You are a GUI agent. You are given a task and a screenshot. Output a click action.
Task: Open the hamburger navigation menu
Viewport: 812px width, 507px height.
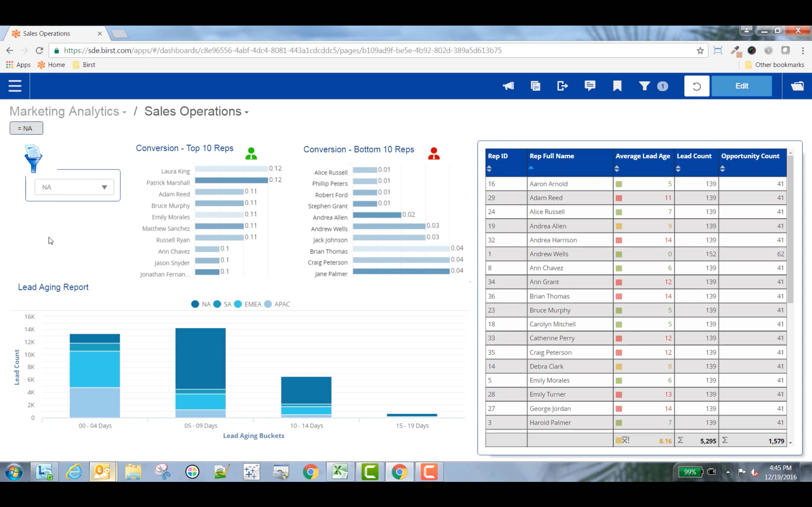coord(15,86)
